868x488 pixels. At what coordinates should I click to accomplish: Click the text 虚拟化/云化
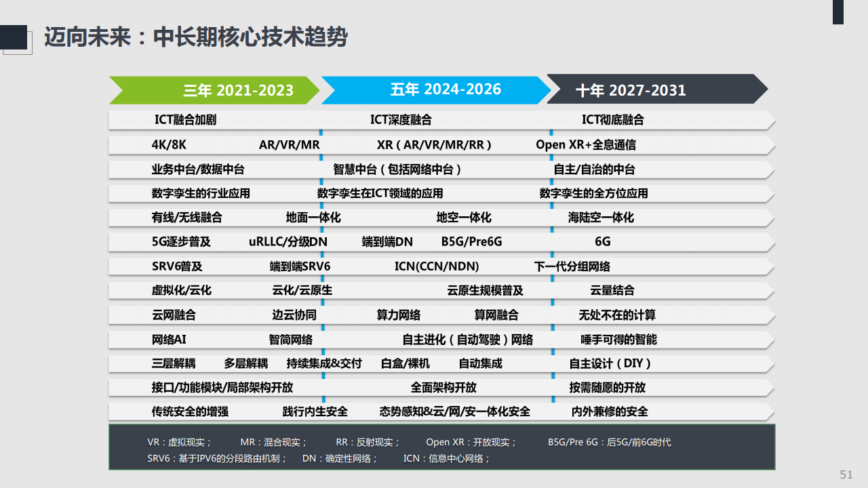tap(181, 290)
